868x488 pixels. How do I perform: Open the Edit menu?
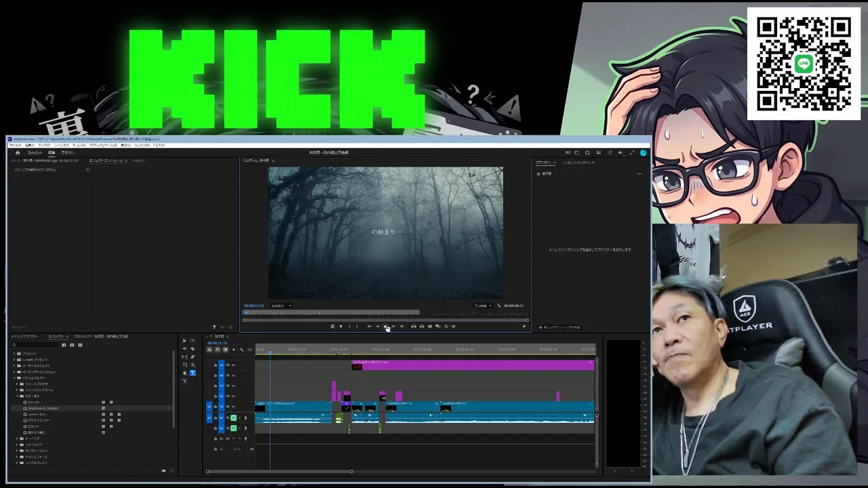tap(28, 145)
